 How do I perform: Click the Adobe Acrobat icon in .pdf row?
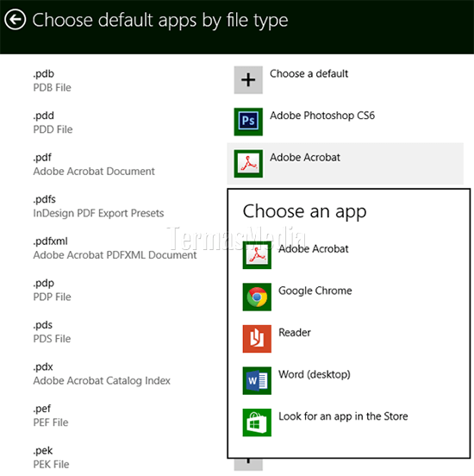tap(248, 164)
